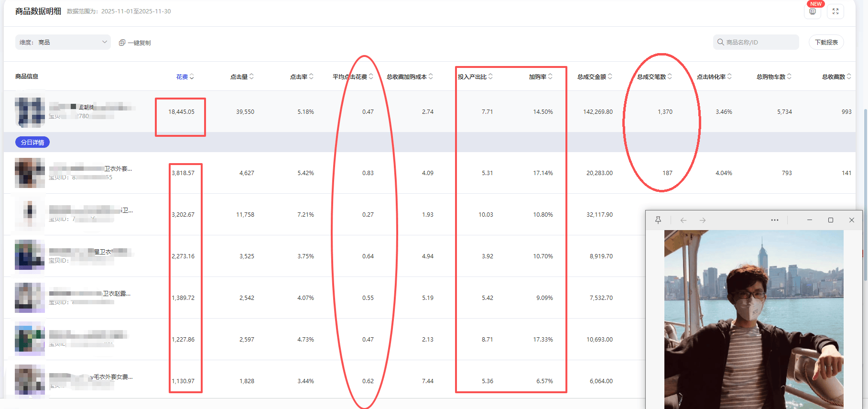Sort by 投入产出比 column arrows
868x409 pixels.
coord(491,77)
